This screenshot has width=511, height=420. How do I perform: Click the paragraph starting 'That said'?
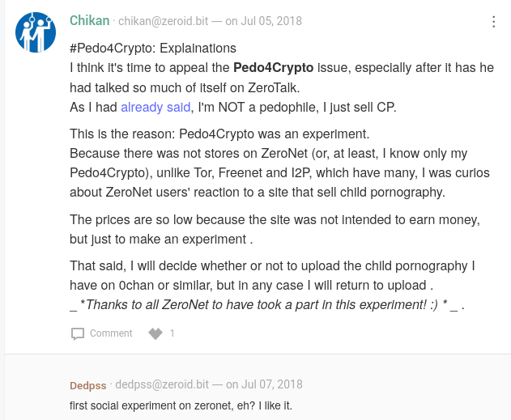click(271, 275)
